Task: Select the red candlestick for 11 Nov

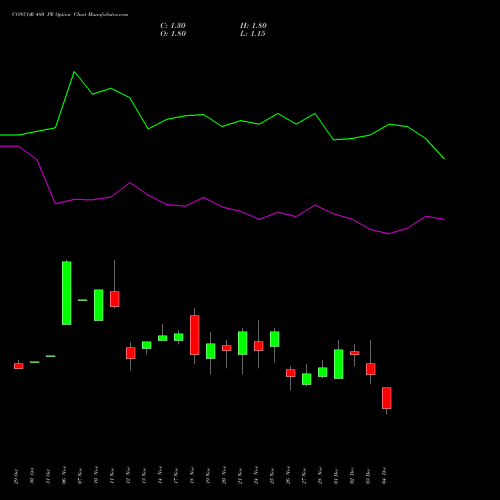Action: pos(115,299)
